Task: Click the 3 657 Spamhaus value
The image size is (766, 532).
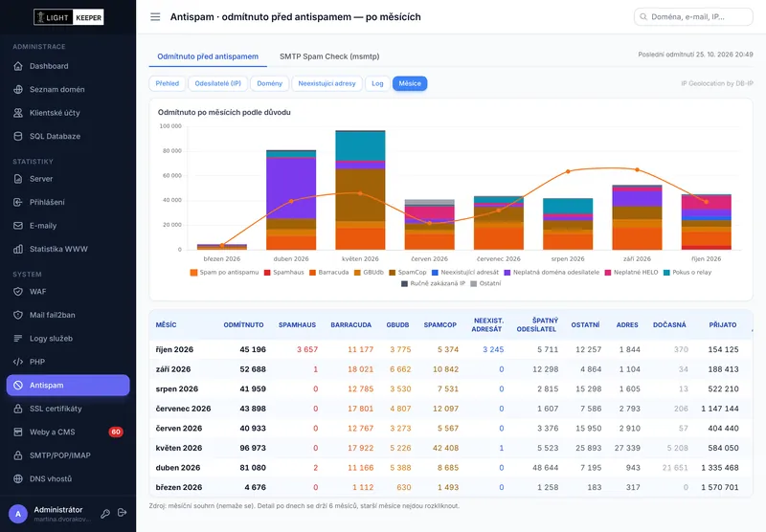Action: 307,349
